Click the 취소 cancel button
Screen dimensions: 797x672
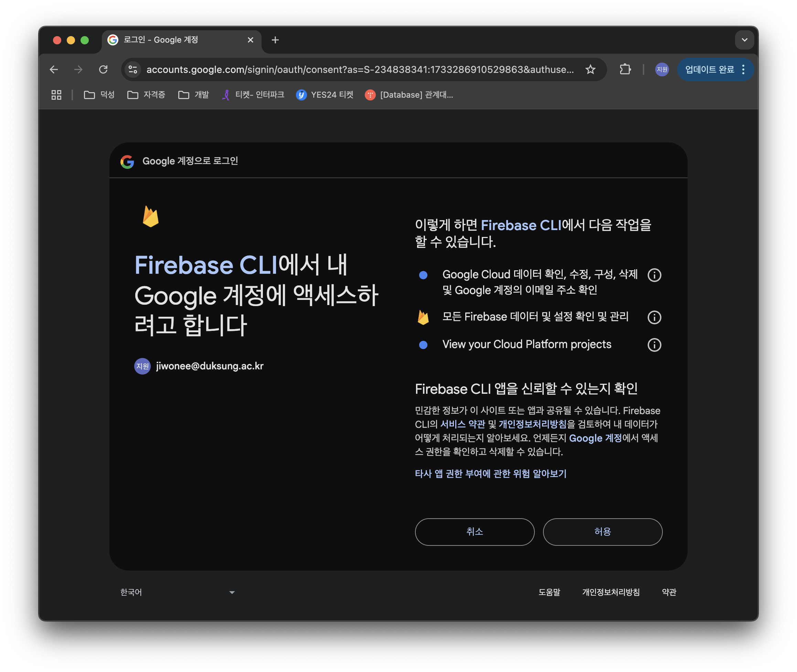[475, 532]
